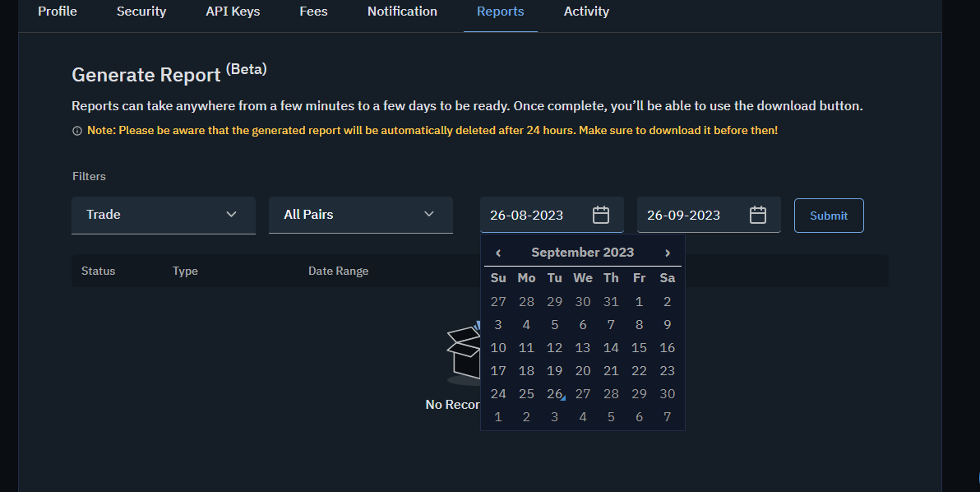Pick September 15 in the date picker
Image resolution: width=980 pixels, height=492 pixels.
coord(639,347)
